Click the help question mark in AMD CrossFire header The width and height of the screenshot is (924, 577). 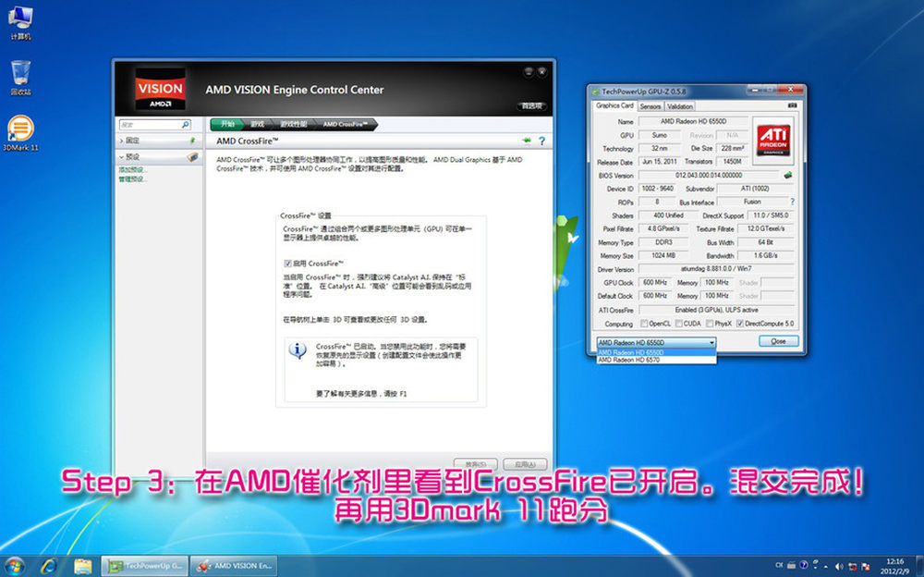coord(541,141)
